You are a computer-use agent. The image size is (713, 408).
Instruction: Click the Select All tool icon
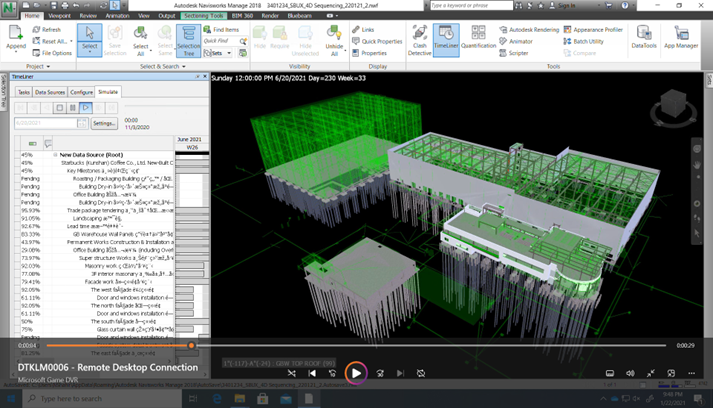pyautogui.click(x=140, y=33)
